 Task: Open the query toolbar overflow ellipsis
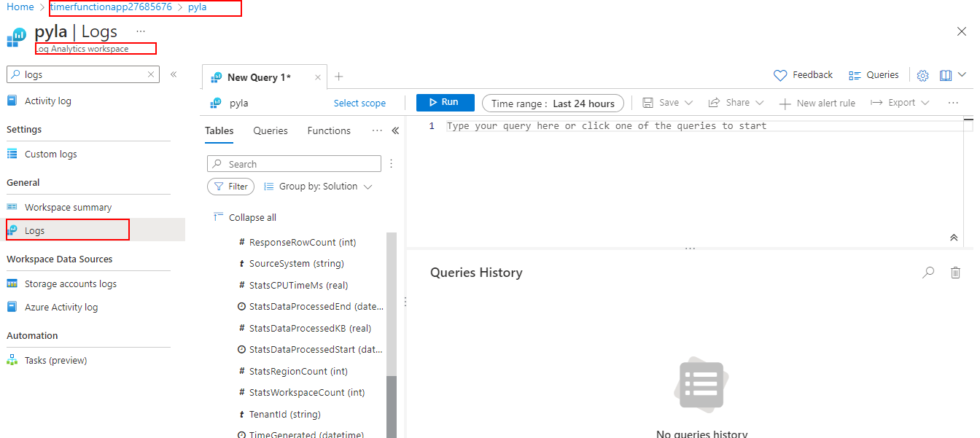tap(953, 103)
